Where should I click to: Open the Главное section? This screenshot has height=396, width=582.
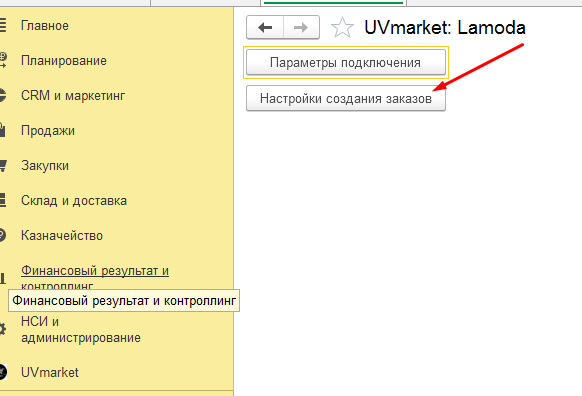[x=45, y=26]
